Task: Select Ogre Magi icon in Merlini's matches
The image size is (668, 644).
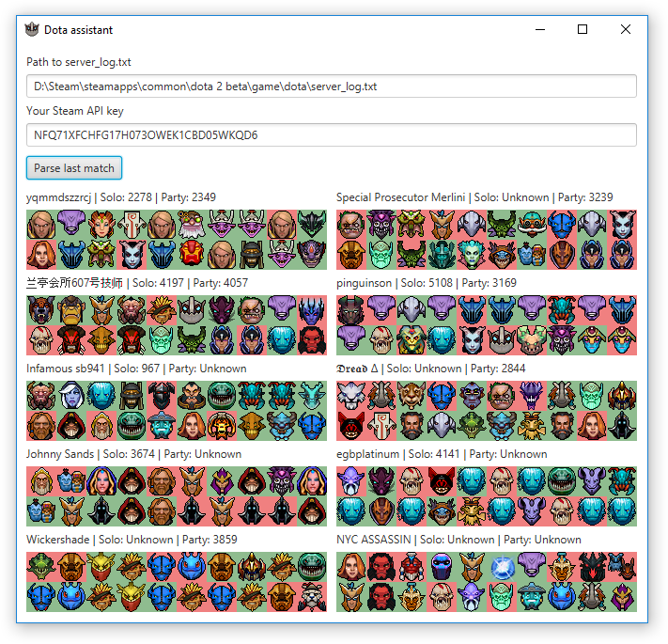Action: pyautogui.click(x=532, y=255)
